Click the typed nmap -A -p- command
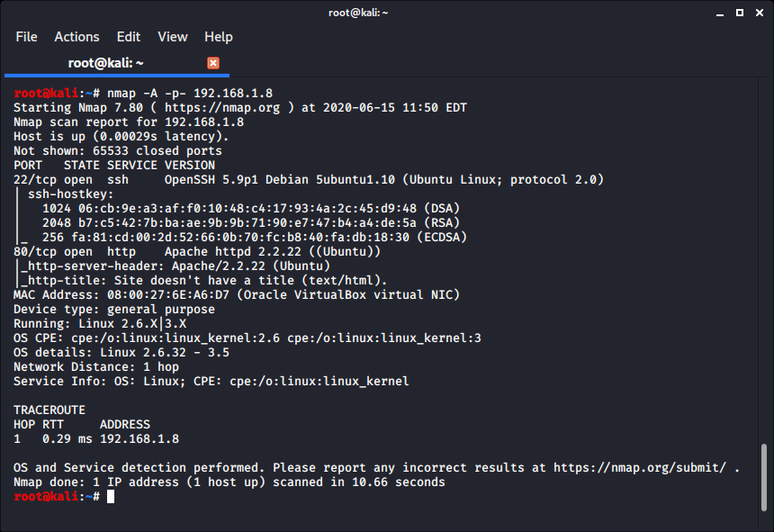This screenshot has width=774, height=532. tap(190, 94)
